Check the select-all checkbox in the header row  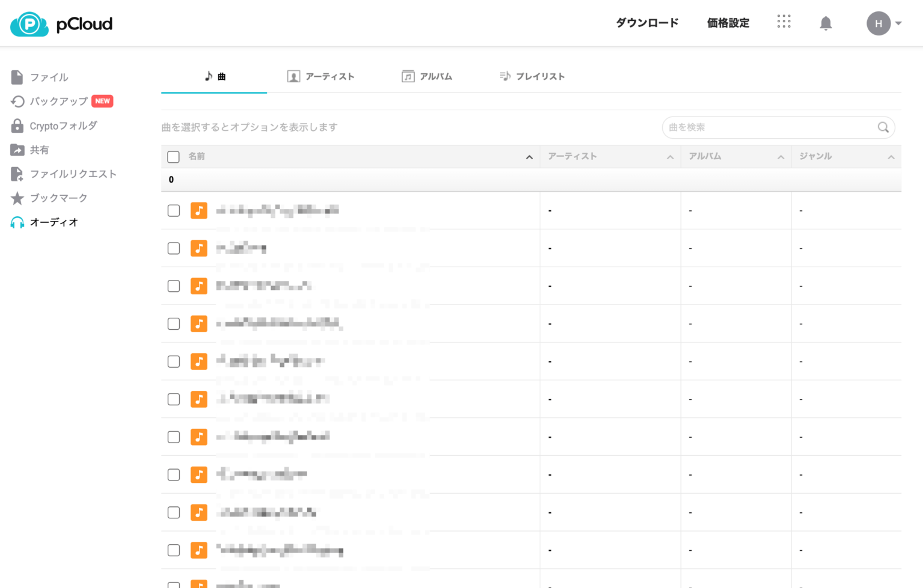tap(173, 156)
